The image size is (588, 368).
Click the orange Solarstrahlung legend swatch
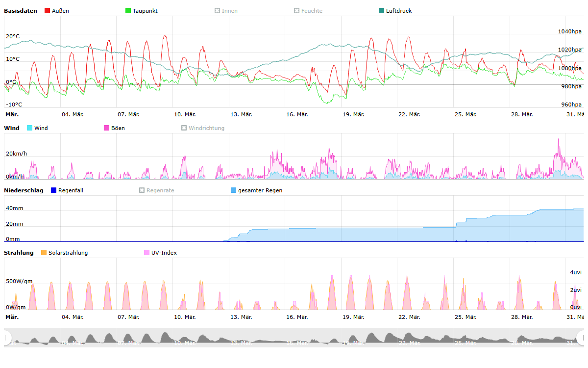click(44, 253)
